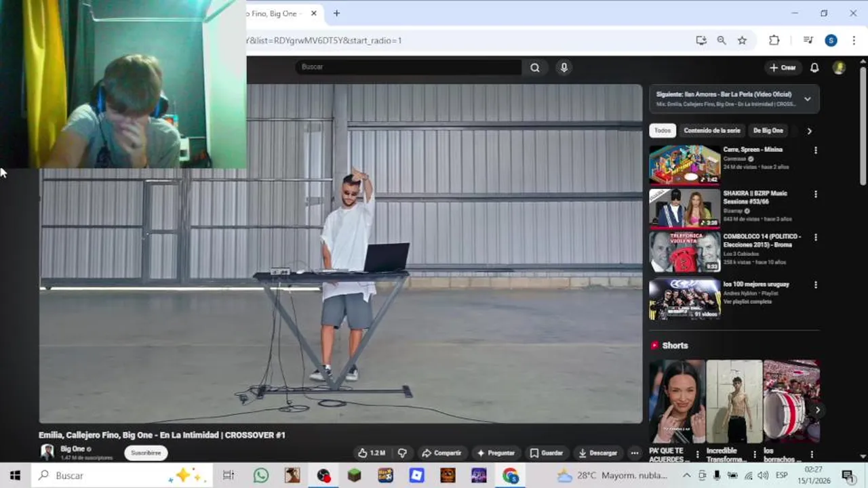Expand the Siguiente mix queue panel
Screen dimensions: 868x488
pos(807,99)
